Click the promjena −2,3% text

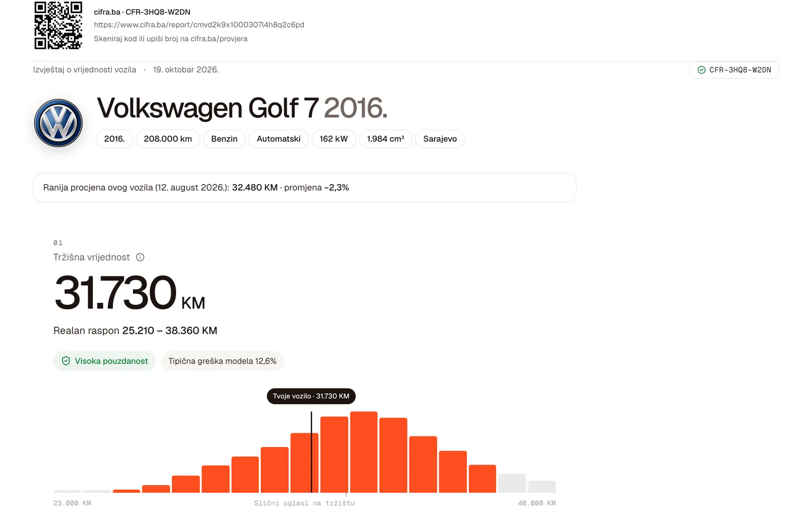[317, 187]
